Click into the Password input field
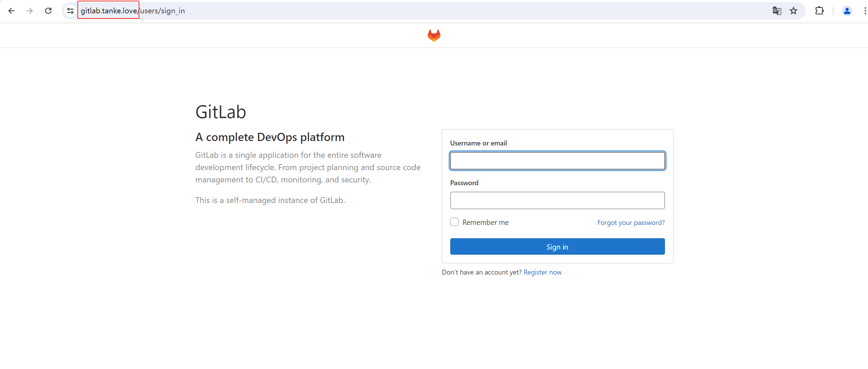Screen dimensions: 868x369 coord(557,201)
